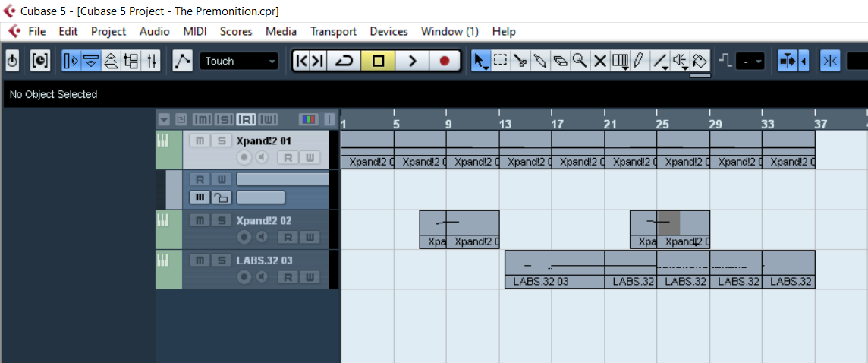
Task: Select the Mute X tool
Action: tap(600, 61)
